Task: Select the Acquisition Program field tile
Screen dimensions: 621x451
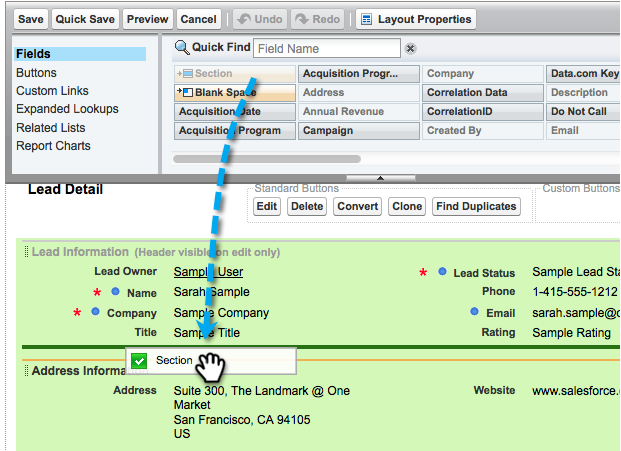Action: [235, 131]
